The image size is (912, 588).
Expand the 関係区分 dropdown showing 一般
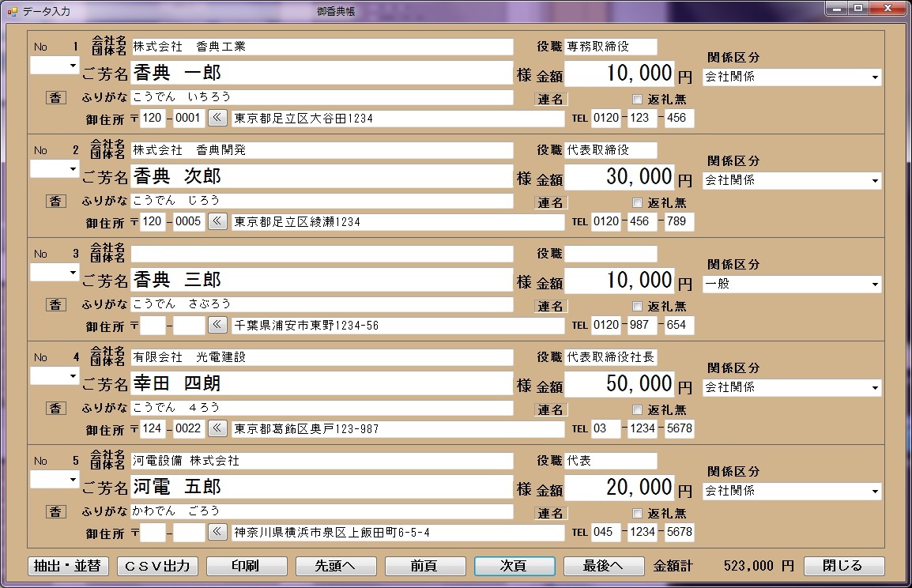click(x=875, y=285)
